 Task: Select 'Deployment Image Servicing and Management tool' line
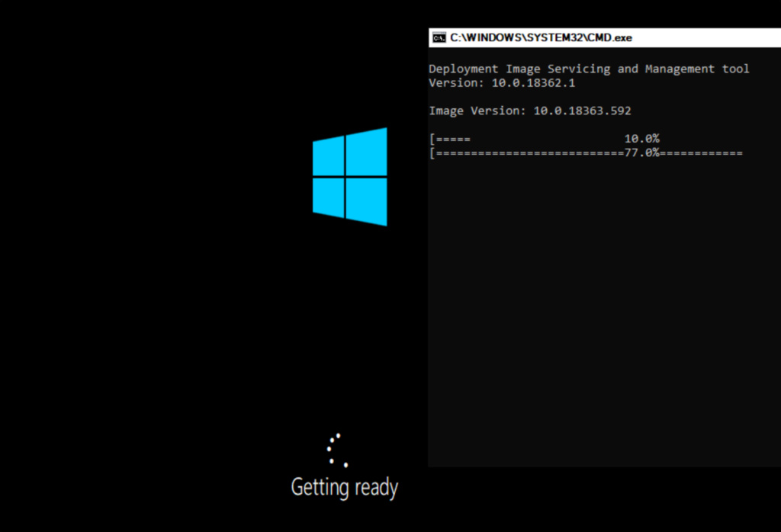pyautogui.click(x=589, y=69)
